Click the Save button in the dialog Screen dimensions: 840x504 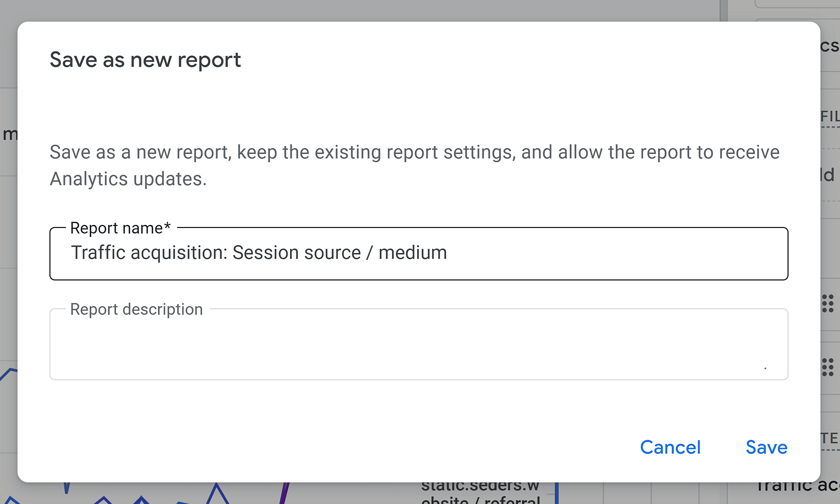[x=766, y=447]
